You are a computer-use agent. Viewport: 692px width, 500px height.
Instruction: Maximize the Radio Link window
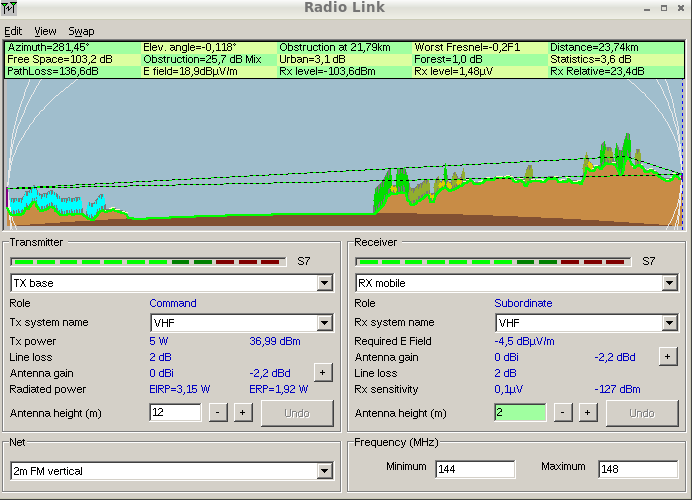click(664, 8)
